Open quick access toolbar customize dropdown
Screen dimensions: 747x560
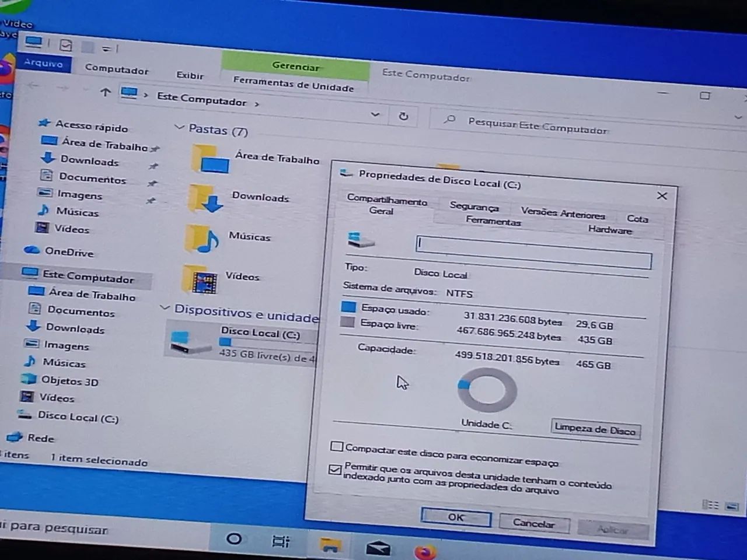[x=106, y=48]
